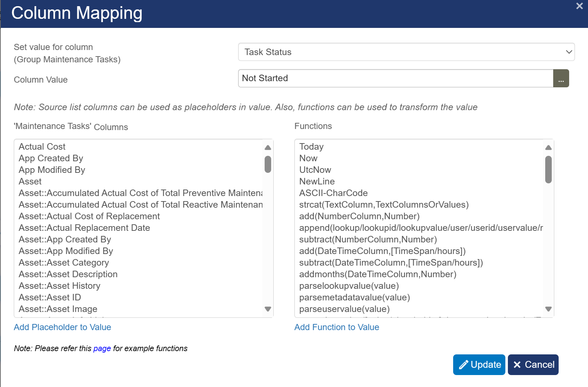Image resolution: width=588 pixels, height=387 pixels.
Task: Click Functions list scroll down arrow
Action: (x=548, y=309)
